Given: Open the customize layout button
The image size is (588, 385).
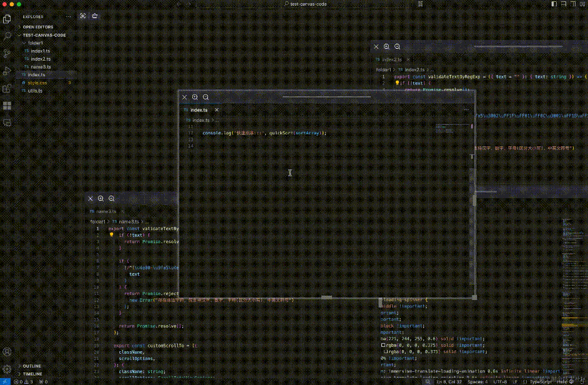Looking at the screenshot, I should 582,4.
